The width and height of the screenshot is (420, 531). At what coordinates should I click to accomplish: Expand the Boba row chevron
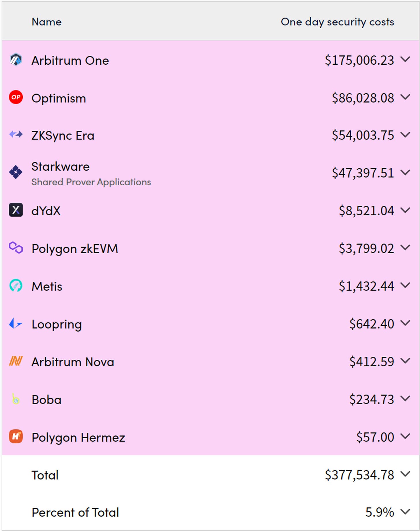pyautogui.click(x=405, y=399)
